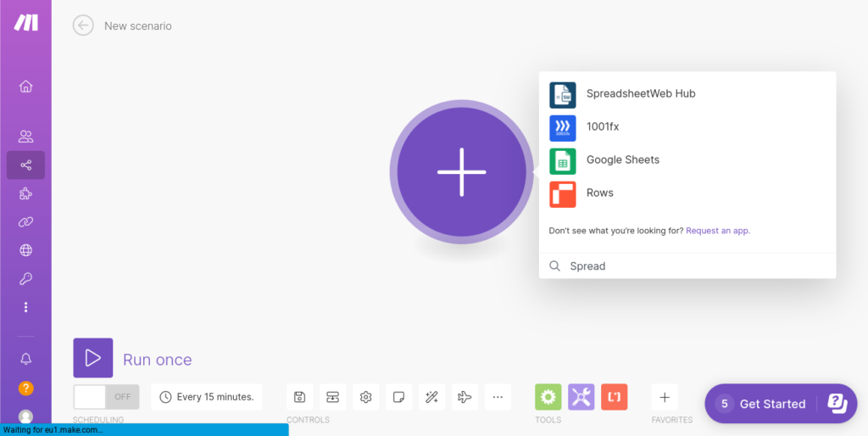868x436 pixels.
Task: Open the orange Text parser brackets tool
Action: 614,397
